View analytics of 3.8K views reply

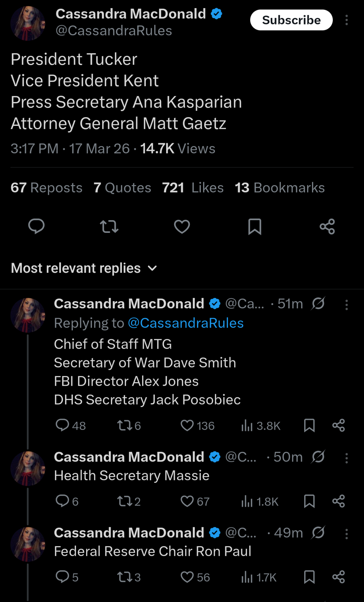coord(261,425)
